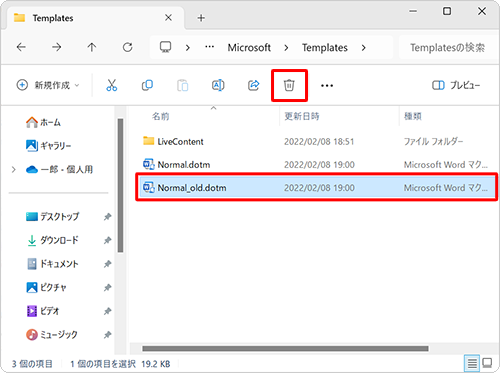The image size is (500, 373).
Task: Click the Templatesの検索 search box
Action: pyautogui.click(x=448, y=48)
